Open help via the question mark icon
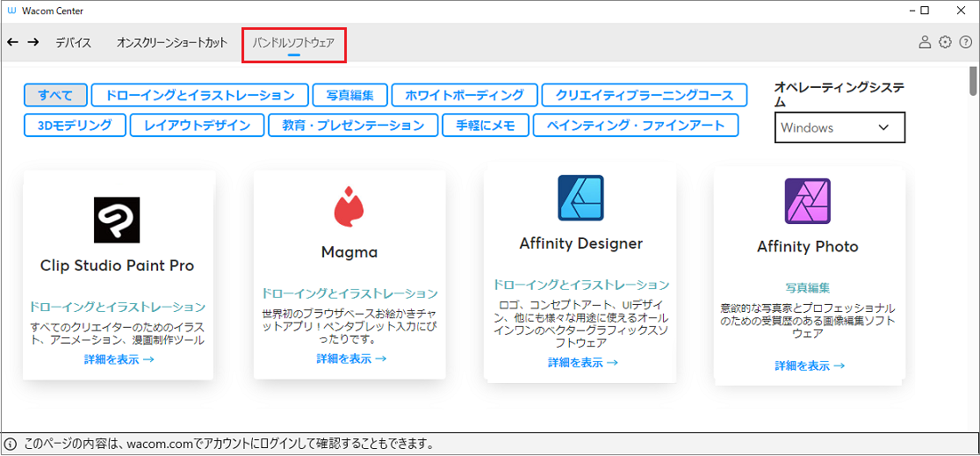 coord(966,42)
